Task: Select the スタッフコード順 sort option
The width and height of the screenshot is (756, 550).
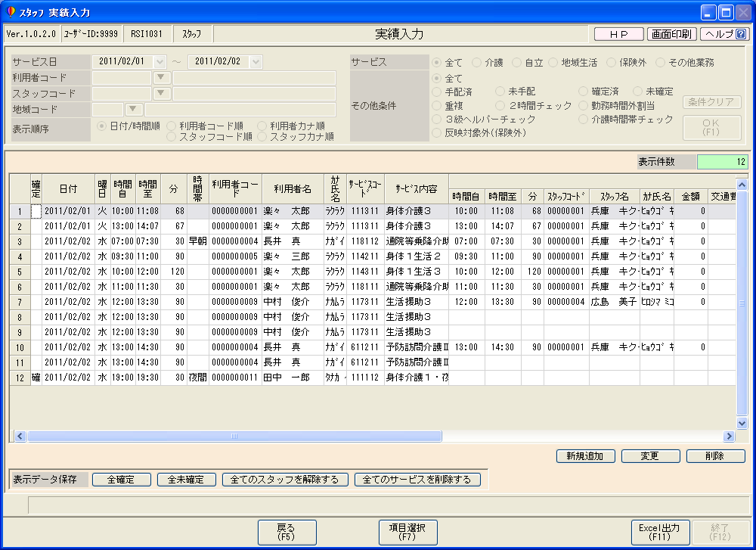Action: click(x=171, y=137)
